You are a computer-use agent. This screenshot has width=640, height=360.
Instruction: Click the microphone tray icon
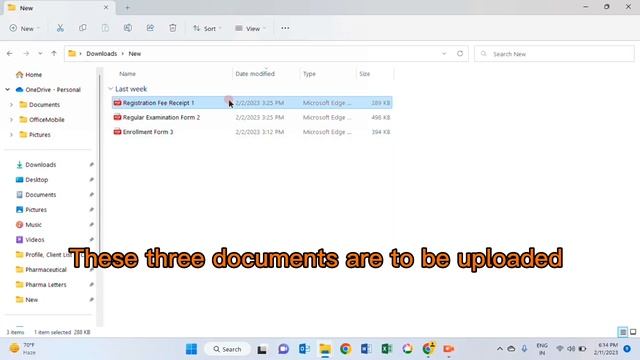coord(524,349)
